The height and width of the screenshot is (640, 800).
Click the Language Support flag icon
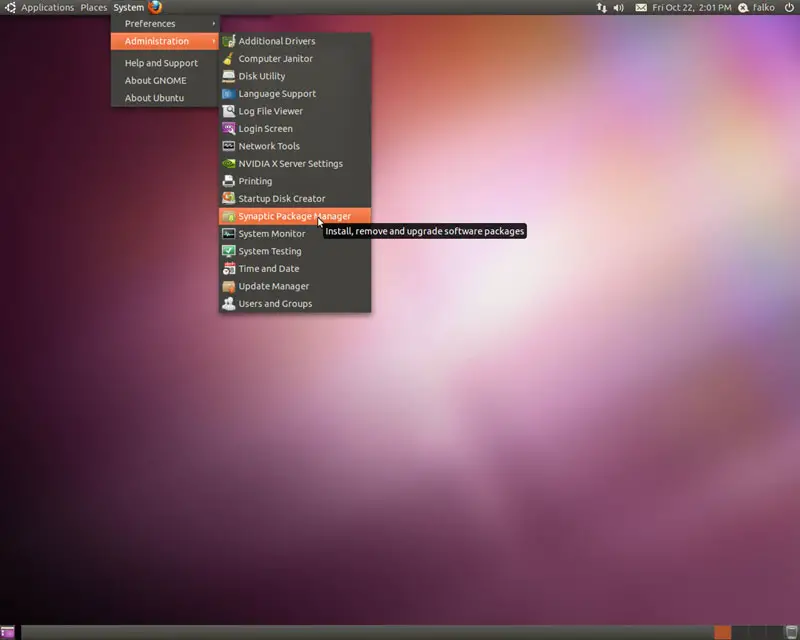click(229, 93)
